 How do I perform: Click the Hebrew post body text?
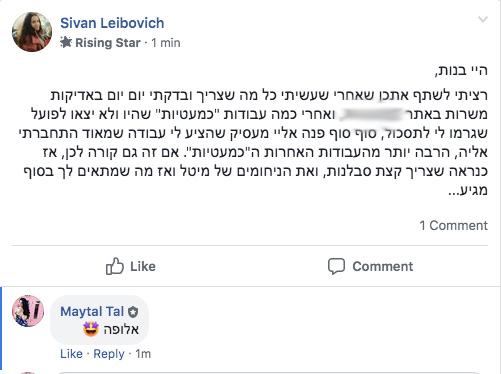pyautogui.click(x=253, y=130)
